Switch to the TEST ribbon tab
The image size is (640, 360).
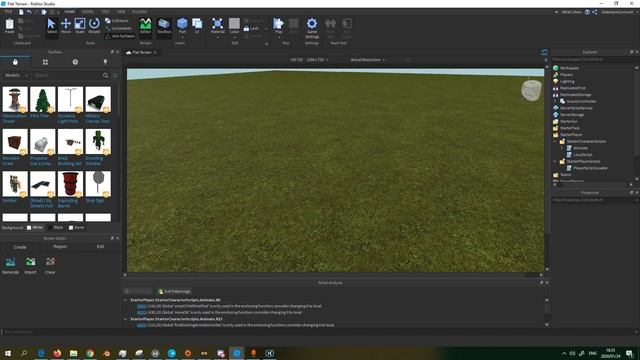106,12
